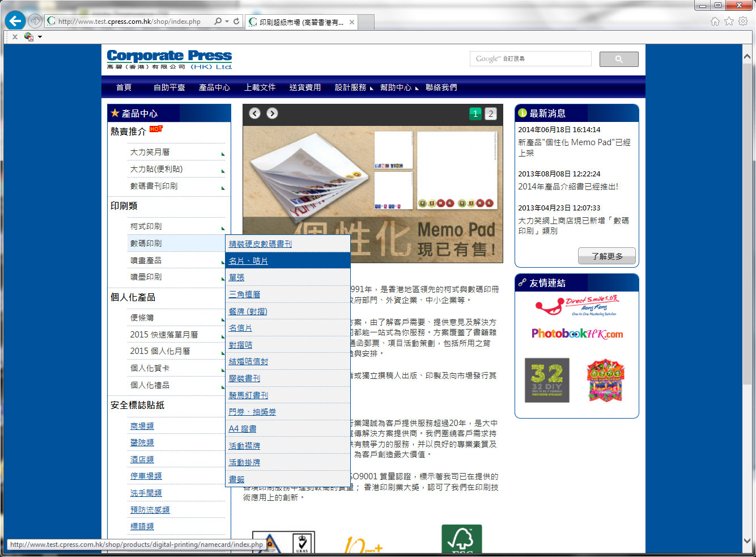Click the 32 DIY partner logo
The width and height of the screenshot is (756, 557).
click(x=547, y=380)
